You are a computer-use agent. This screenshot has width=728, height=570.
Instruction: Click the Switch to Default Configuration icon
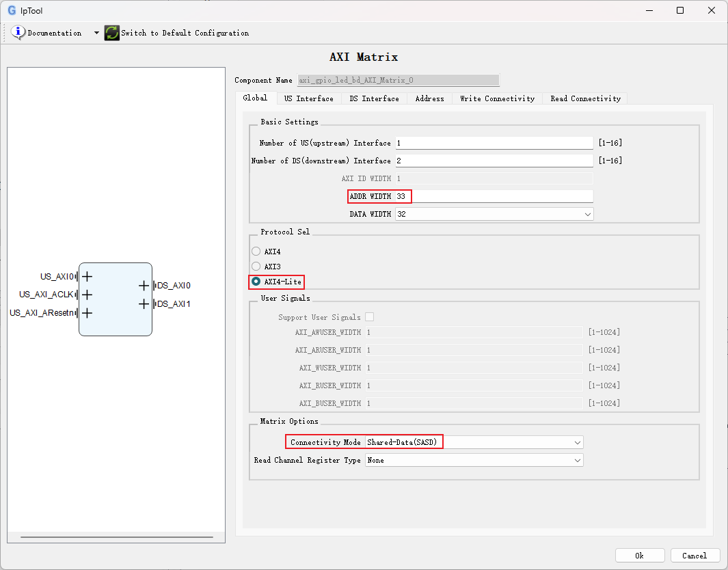[111, 33]
